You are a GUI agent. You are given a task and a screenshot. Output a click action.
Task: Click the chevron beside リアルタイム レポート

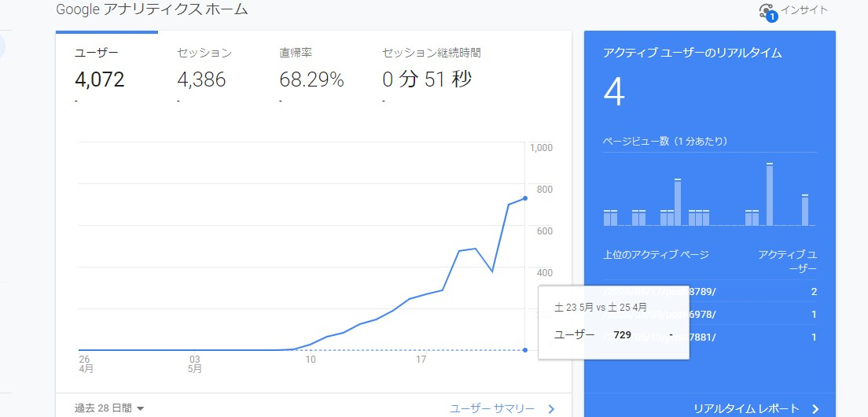815,409
